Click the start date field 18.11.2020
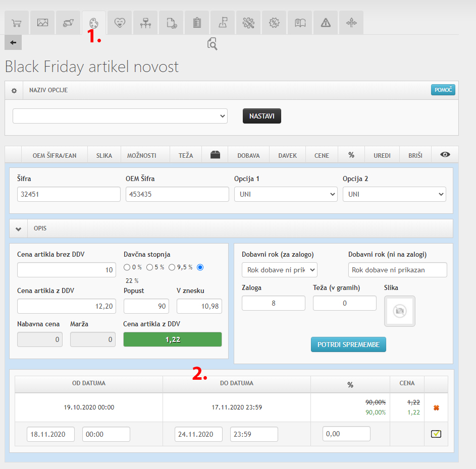Screen dimensions: 476x469 (x=50, y=434)
